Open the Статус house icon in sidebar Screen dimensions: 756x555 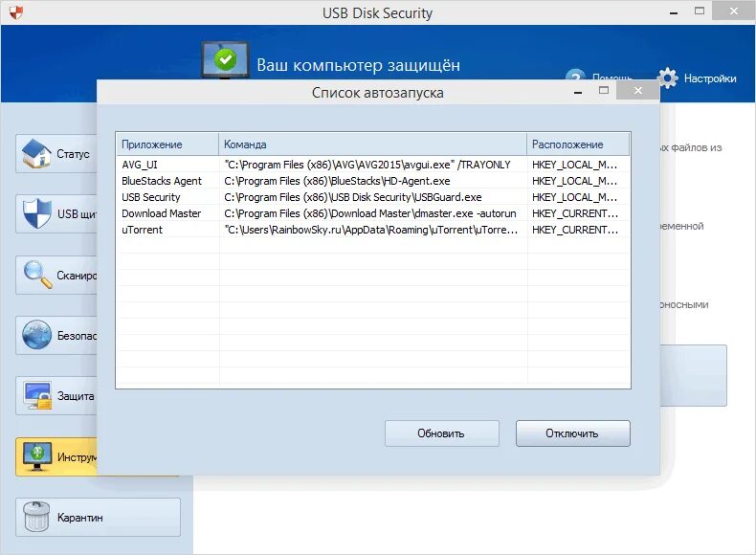tap(36, 154)
